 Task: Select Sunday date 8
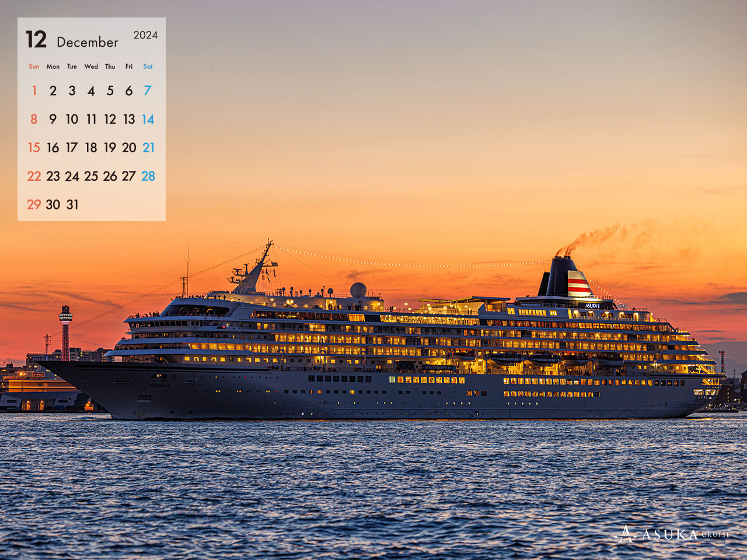pyautogui.click(x=34, y=119)
